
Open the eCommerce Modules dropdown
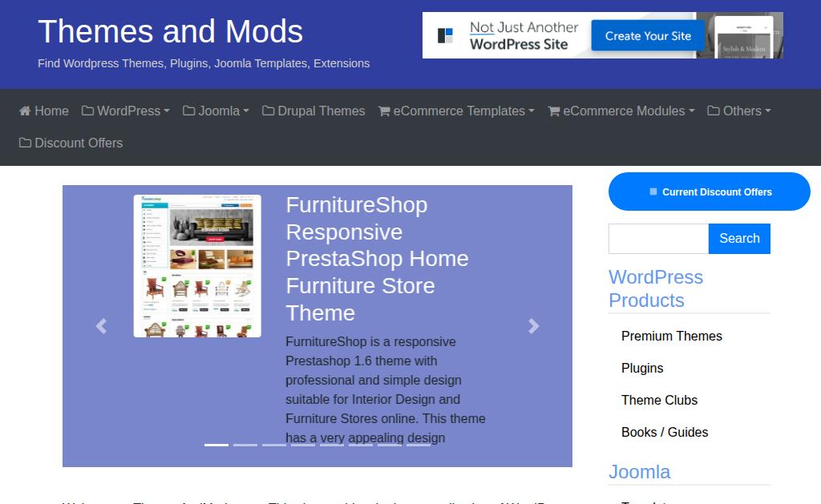click(x=621, y=111)
